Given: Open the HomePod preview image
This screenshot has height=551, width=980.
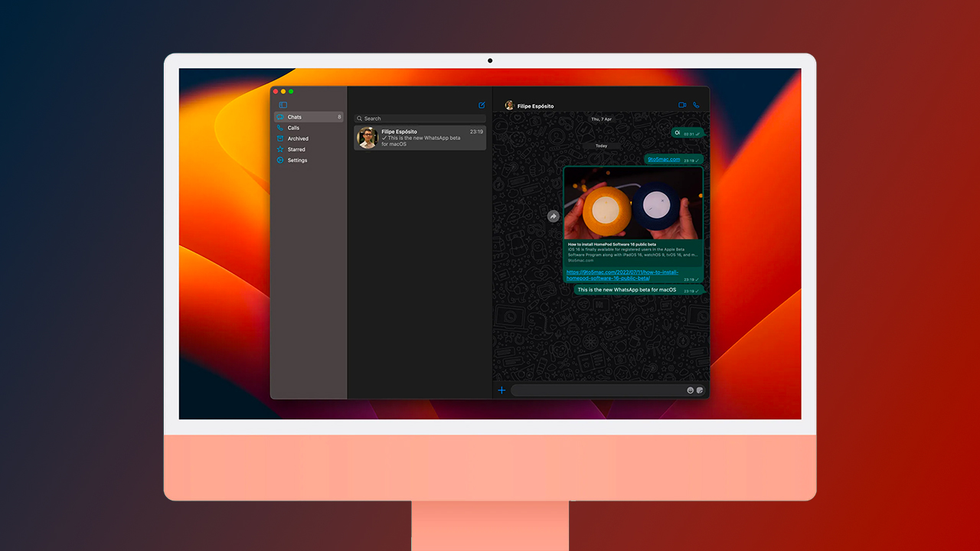Looking at the screenshot, I should tap(633, 204).
